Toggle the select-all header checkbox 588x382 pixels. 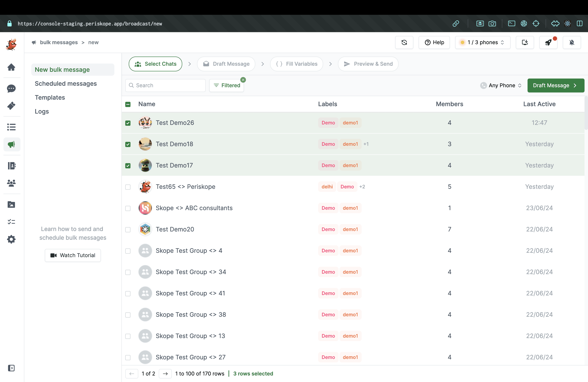pos(128,104)
